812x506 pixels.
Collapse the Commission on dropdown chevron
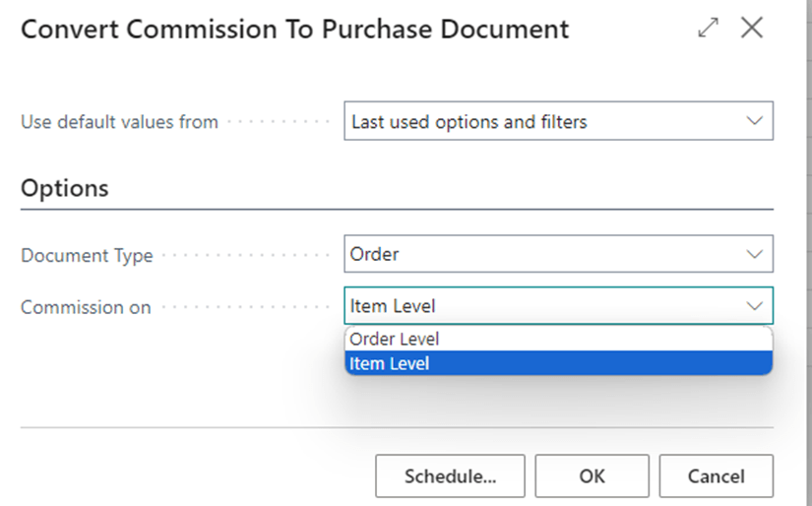(x=754, y=306)
